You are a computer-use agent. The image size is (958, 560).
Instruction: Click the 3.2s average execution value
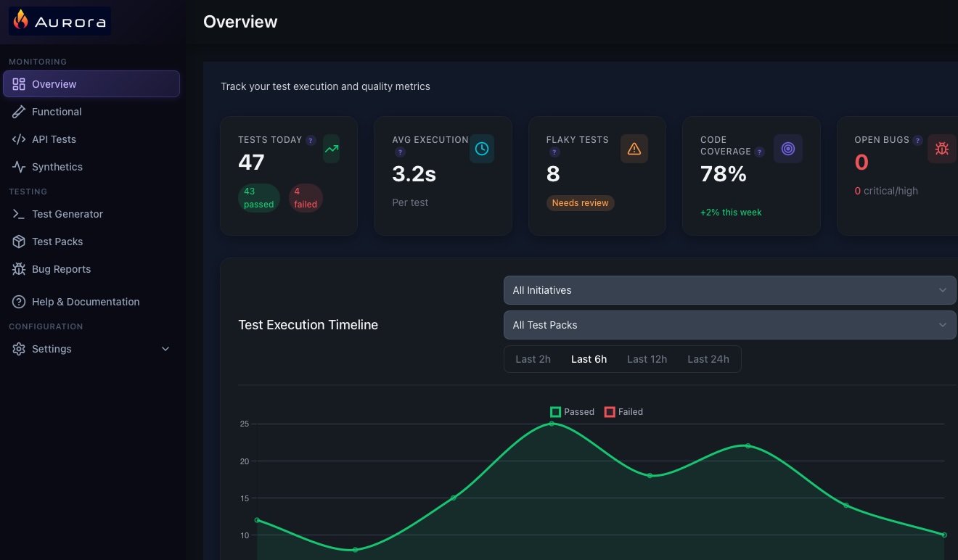click(414, 174)
